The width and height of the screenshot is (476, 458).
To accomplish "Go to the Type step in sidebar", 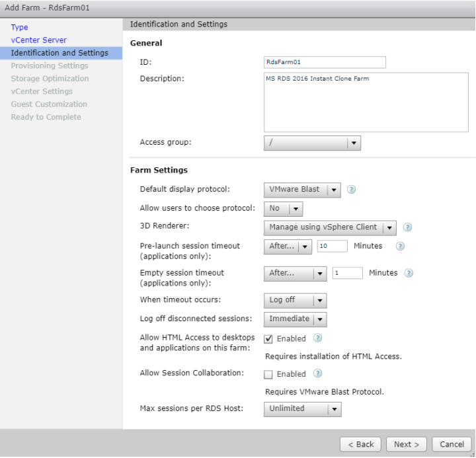I will pos(20,27).
